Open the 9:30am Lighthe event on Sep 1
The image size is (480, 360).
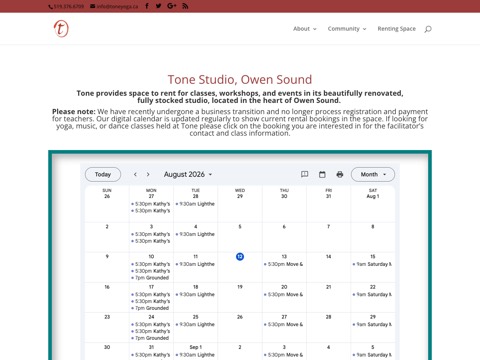(195, 355)
